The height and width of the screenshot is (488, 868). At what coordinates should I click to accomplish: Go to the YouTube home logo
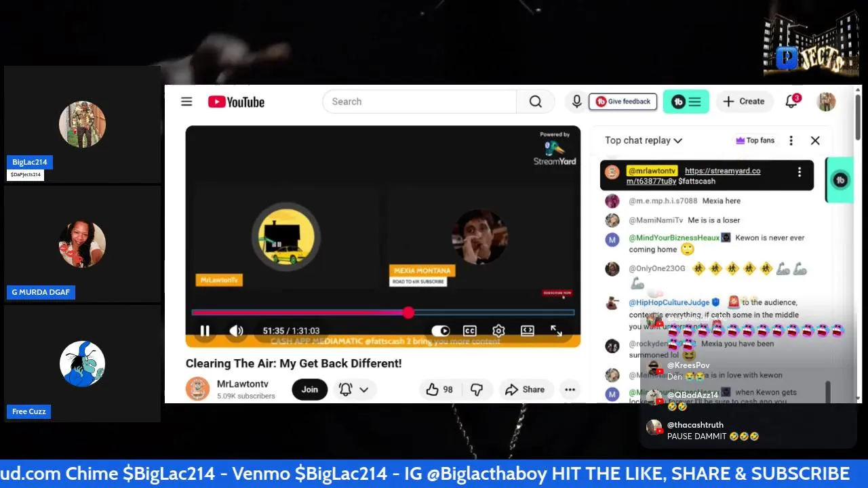coord(236,102)
